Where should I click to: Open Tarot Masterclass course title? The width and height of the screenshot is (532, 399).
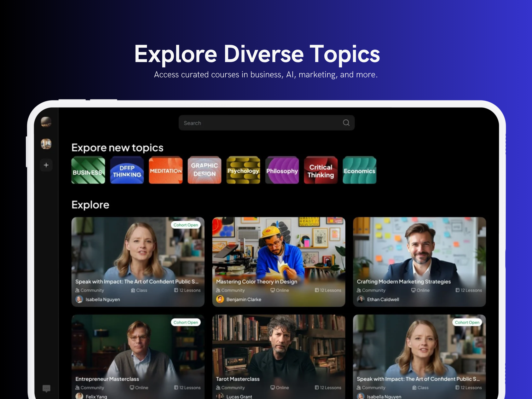(x=238, y=379)
